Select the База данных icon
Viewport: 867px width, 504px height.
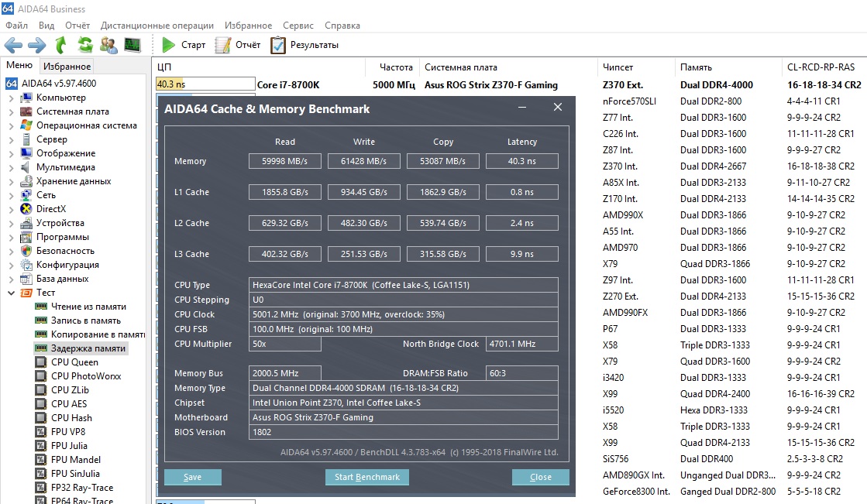pos(26,279)
